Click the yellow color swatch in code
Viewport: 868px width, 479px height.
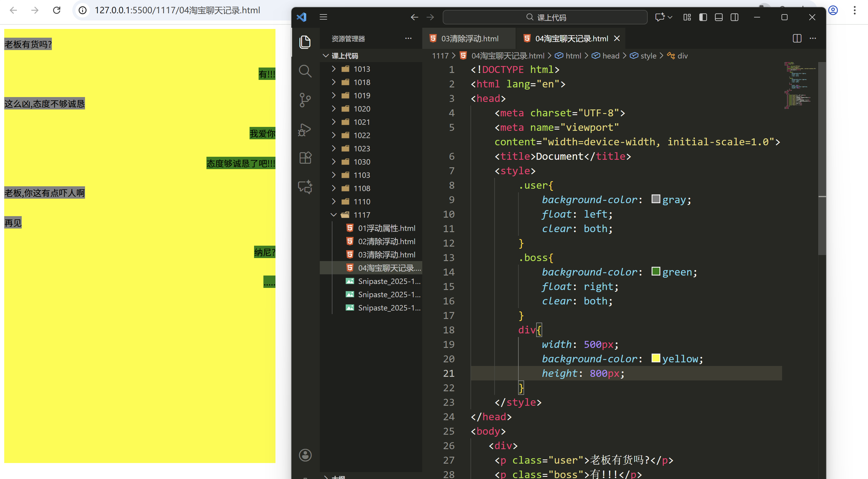[x=656, y=358]
